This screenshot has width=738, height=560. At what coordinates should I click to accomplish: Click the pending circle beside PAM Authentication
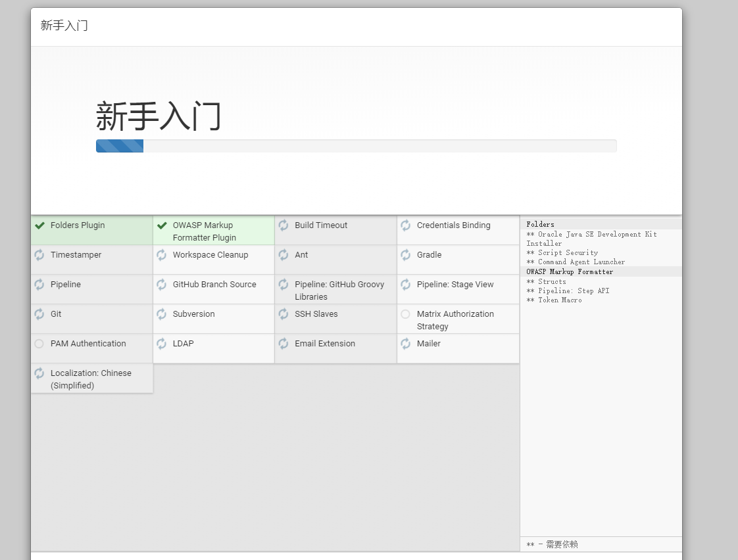point(39,344)
